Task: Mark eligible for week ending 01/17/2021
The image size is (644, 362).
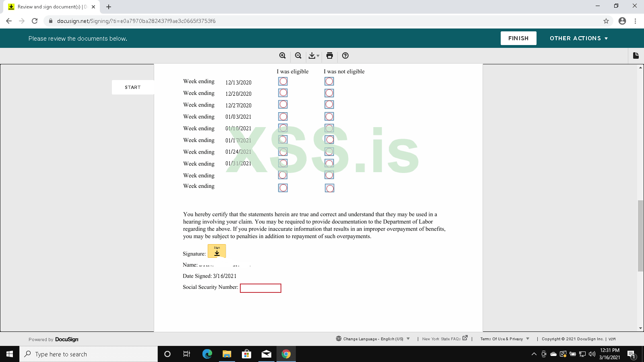Action: (283, 140)
